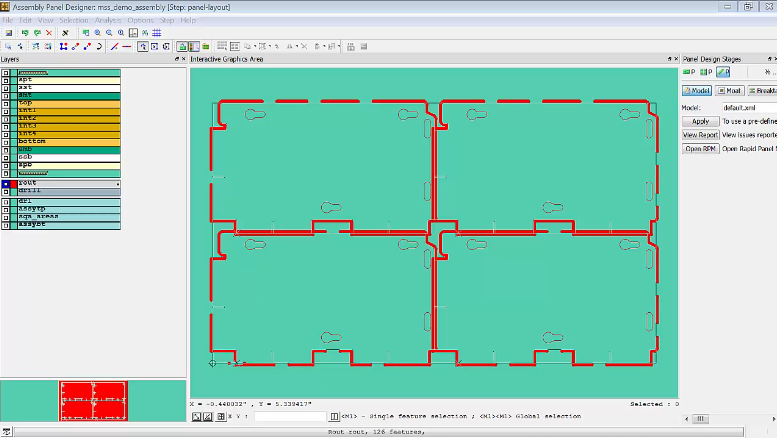
Task: Click the first green panel stage icon
Action: coord(688,72)
